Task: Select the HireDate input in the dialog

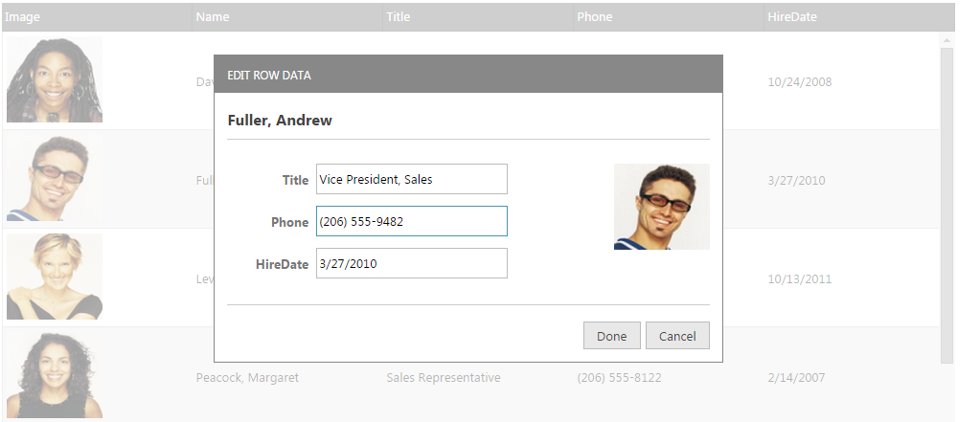Action: 411,263
